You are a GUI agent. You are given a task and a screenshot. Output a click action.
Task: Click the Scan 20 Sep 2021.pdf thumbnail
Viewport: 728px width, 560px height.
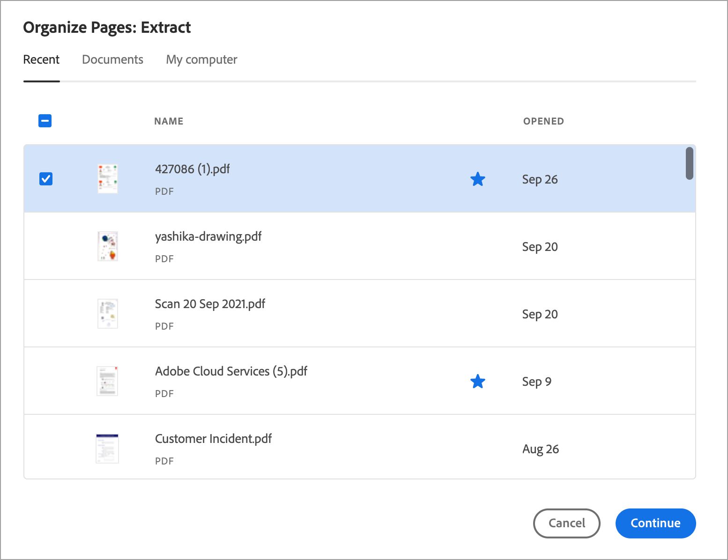point(107,314)
